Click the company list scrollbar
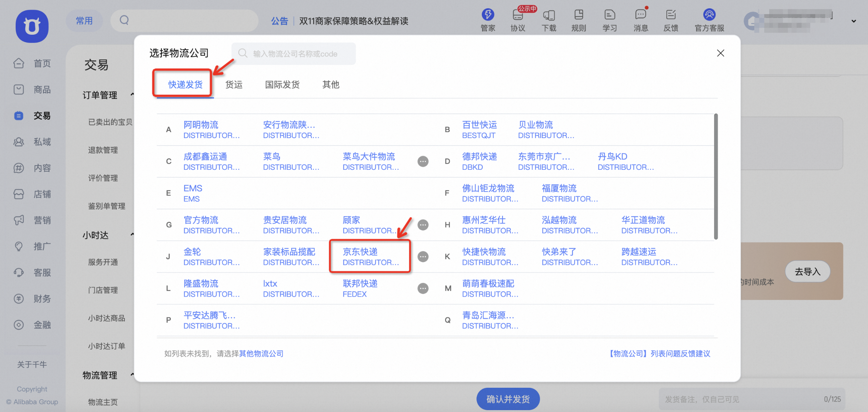The image size is (868, 412). pyautogui.click(x=716, y=177)
